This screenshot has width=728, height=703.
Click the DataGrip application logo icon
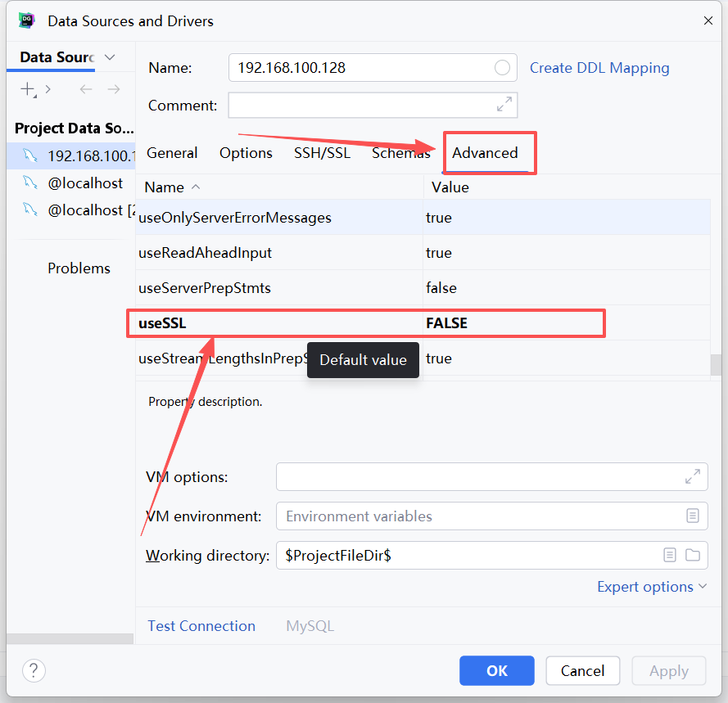26,21
